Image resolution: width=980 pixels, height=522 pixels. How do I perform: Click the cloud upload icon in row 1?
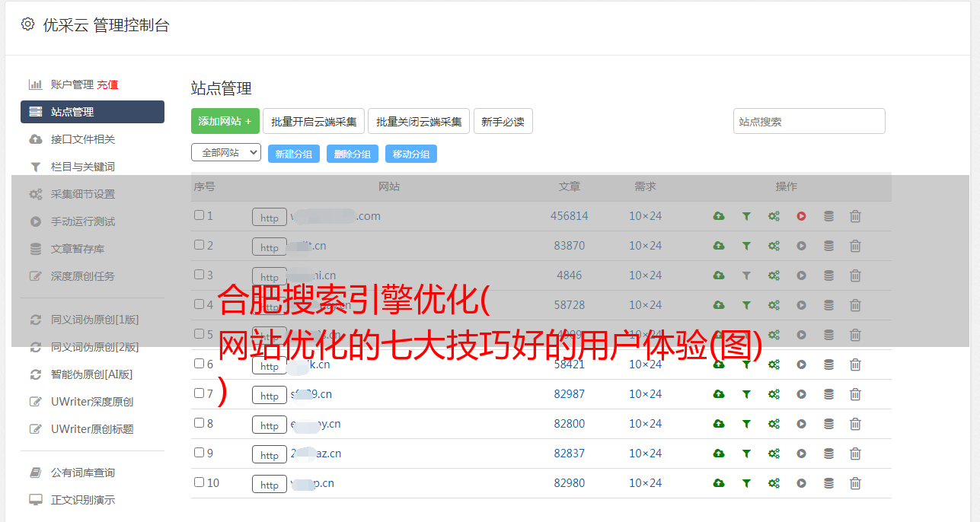tap(719, 216)
